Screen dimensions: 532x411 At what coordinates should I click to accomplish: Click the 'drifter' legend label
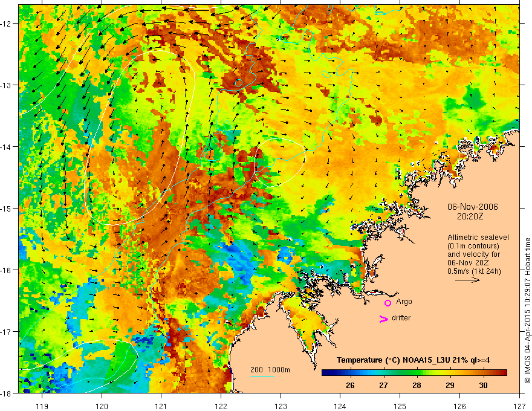point(401,318)
